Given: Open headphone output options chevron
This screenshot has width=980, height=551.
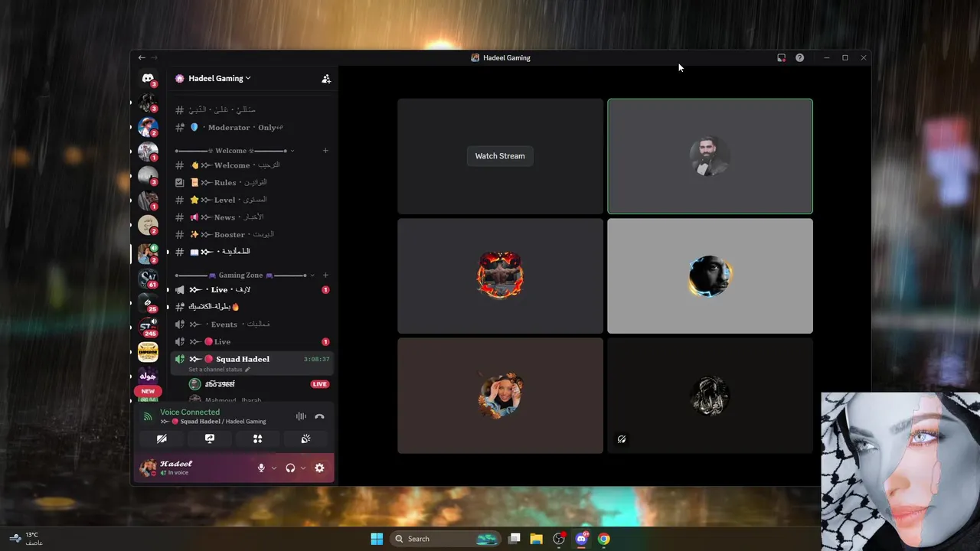Looking at the screenshot, I should 303,468.
